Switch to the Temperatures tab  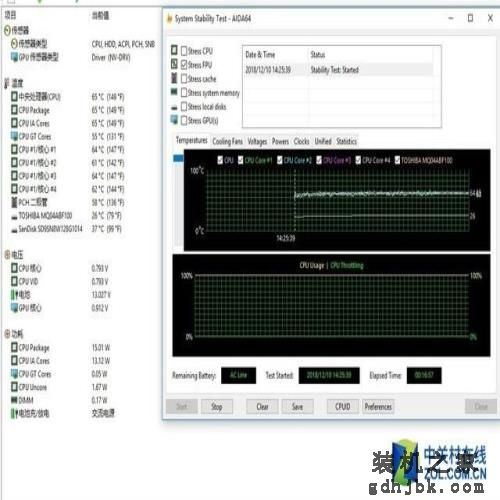(x=192, y=140)
